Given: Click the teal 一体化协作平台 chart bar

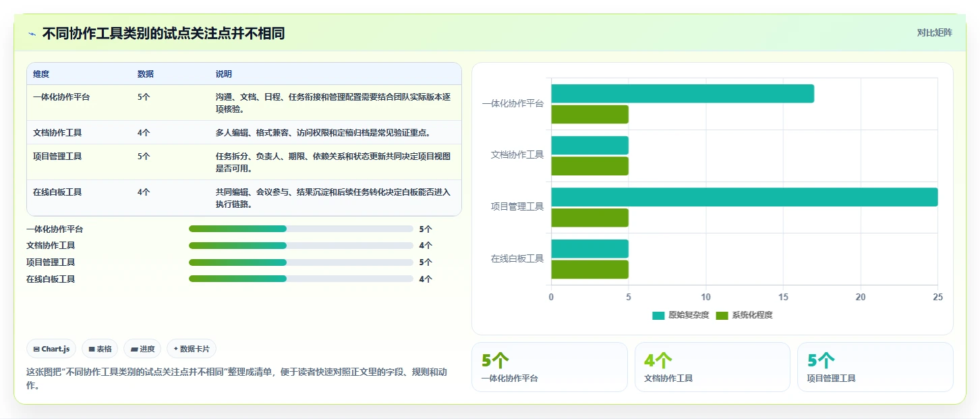Looking at the screenshot, I should click(683, 94).
